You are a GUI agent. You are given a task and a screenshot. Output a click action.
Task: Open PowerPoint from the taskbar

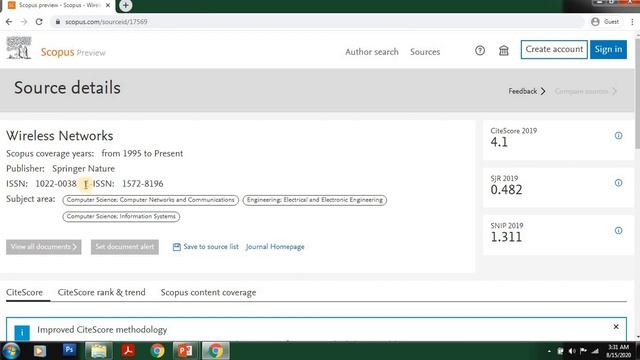pyautogui.click(x=186, y=351)
